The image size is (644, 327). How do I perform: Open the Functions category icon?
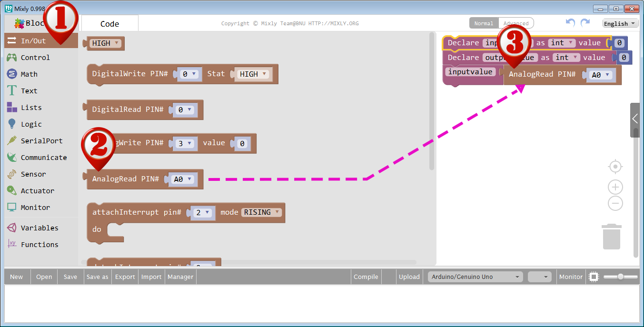[x=12, y=244]
